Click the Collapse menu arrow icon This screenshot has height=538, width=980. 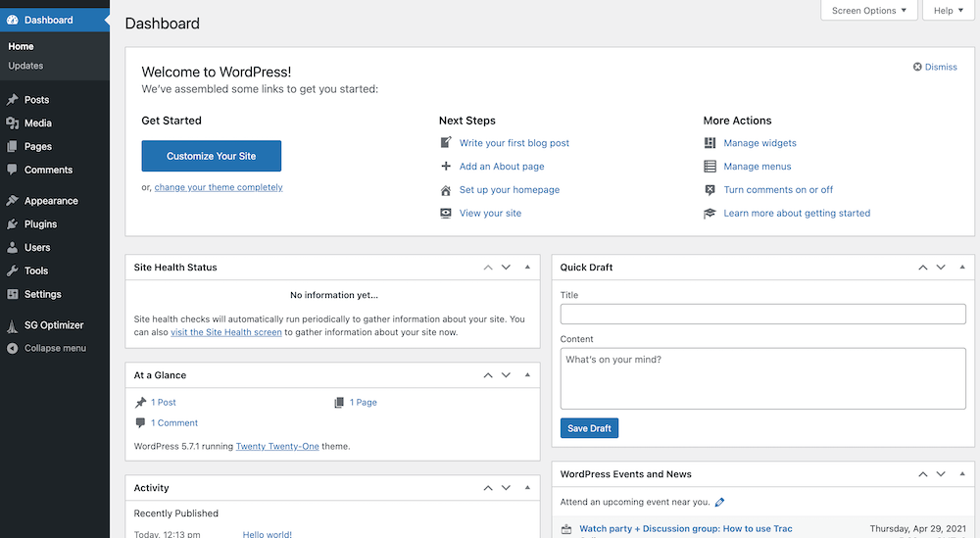pyautogui.click(x=12, y=348)
